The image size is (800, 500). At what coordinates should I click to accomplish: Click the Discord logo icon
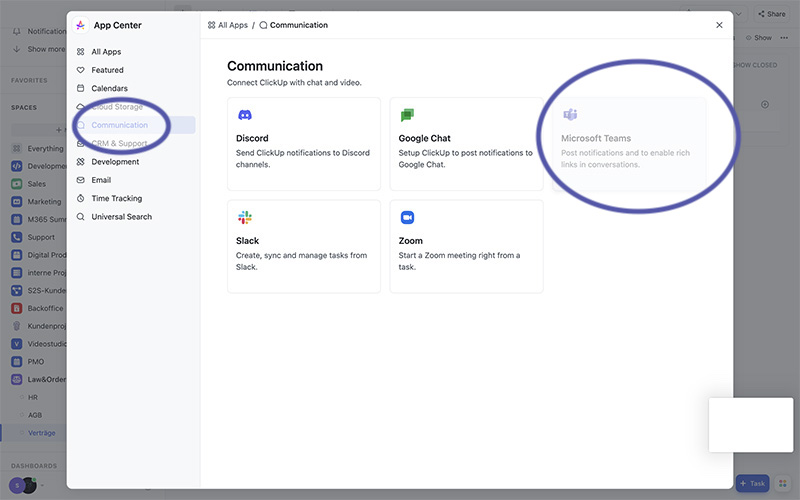coord(245,115)
